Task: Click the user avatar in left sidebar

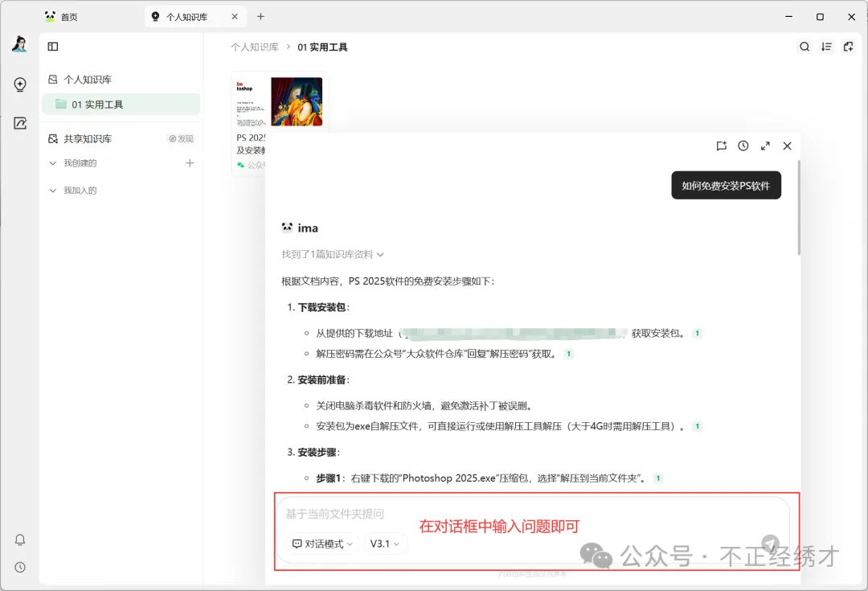Action: pos(20,44)
